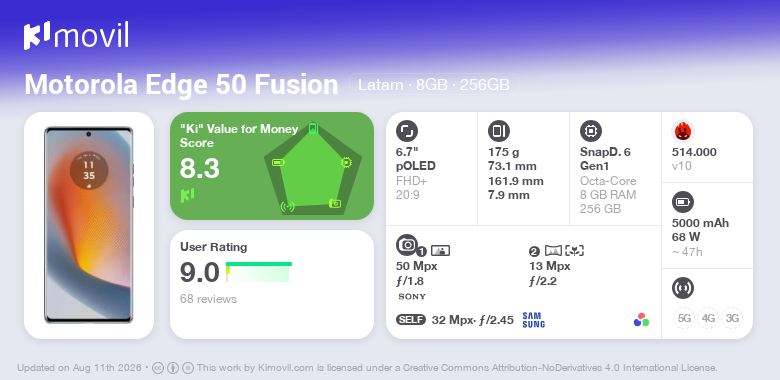Click the user rating distribution bar
This screenshot has width=780, height=380.
[x=259, y=272]
